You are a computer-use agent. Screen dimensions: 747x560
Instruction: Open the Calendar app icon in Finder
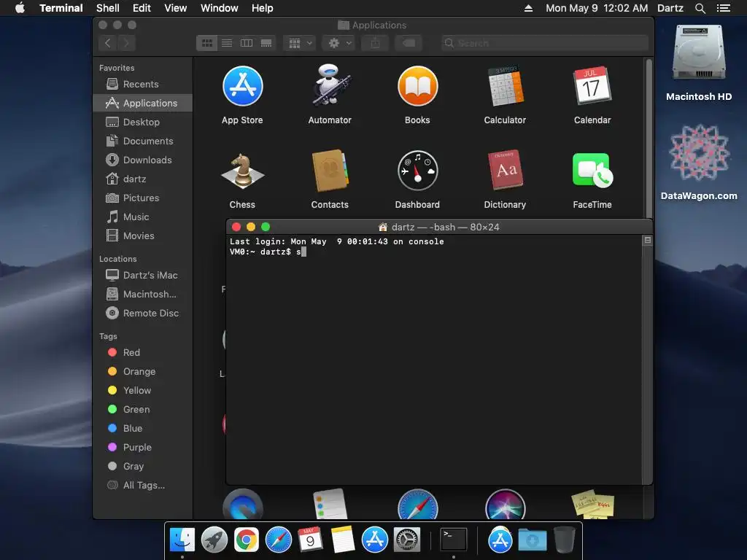592,87
